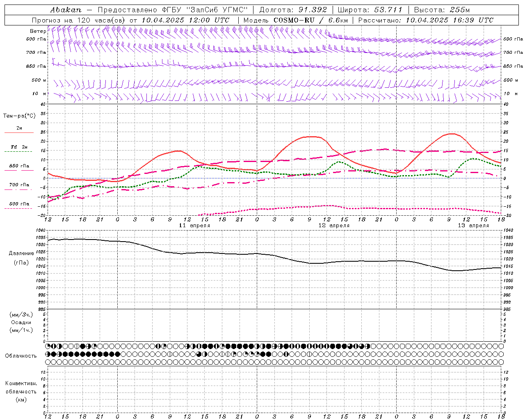Click the Abakan station title

66,10
